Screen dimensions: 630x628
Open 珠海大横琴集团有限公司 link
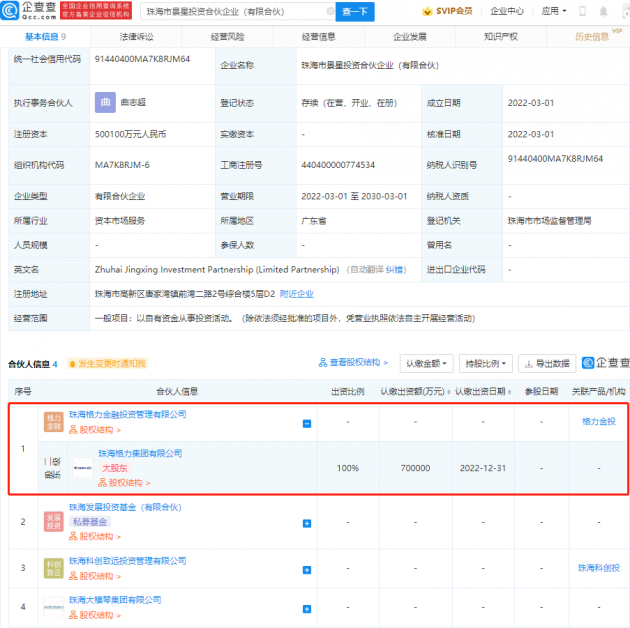click(x=115, y=600)
